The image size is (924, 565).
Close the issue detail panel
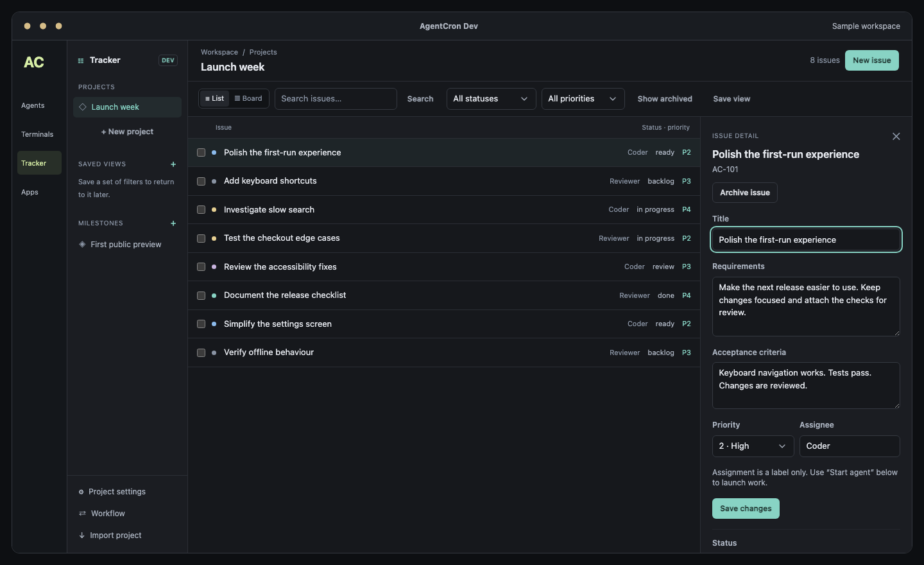pyautogui.click(x=896, y=136)
